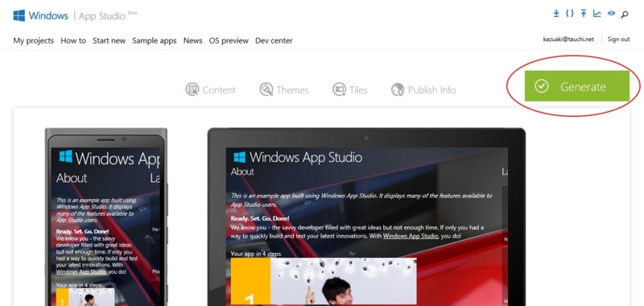Click the green Generate button
The width and height of the screenshot is (644, 306).
click(576, 86)
